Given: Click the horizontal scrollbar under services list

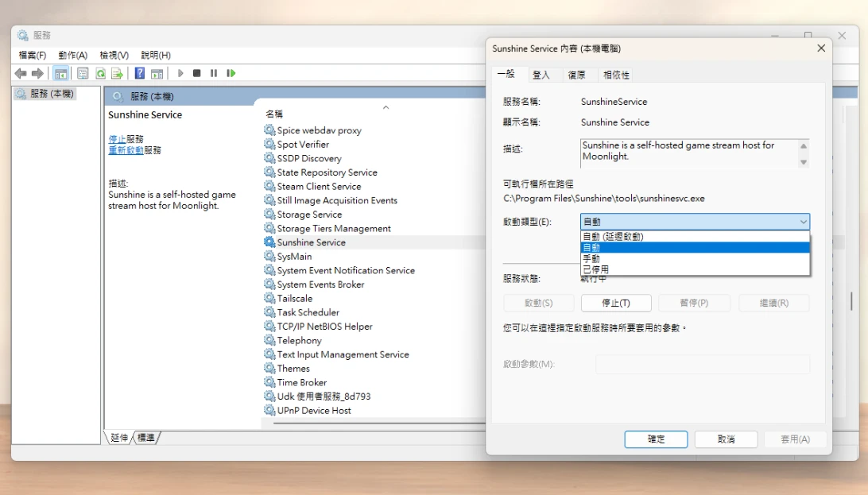Looking at the screenshot, I should point(378,423).
